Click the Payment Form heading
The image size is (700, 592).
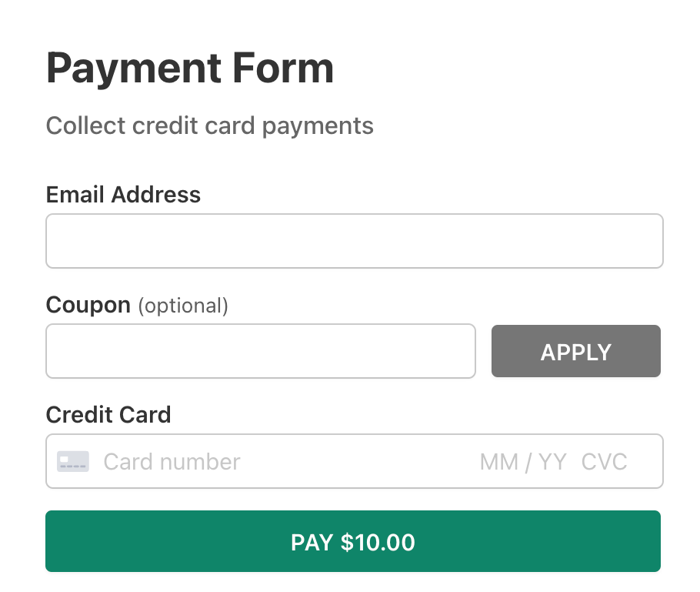(190, 68)
